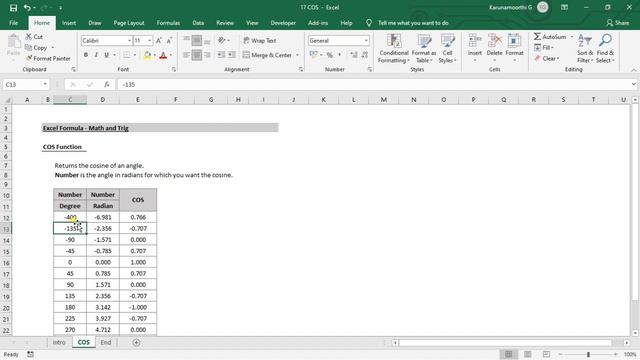The width and height of the screenshot is (640, 360).
Task: Add a new sheet with plus icon
Action: (x=136, y=342)
